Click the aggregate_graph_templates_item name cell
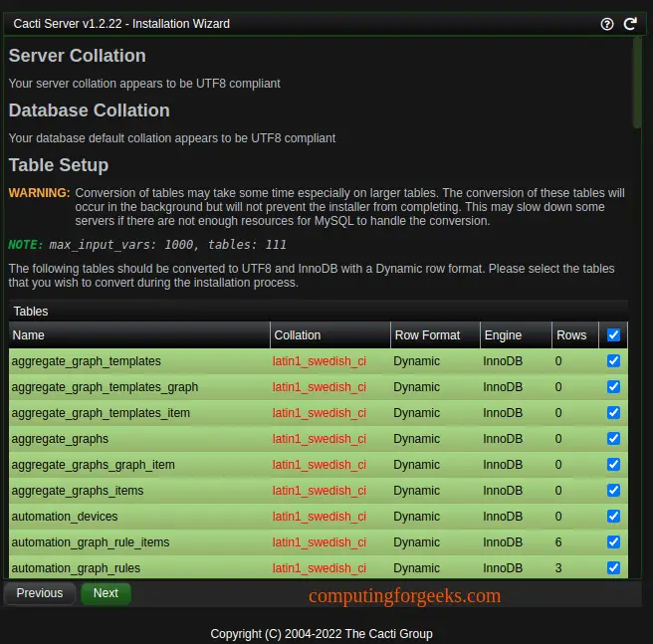This screenshot has width=653, height=644. point(101,413)
